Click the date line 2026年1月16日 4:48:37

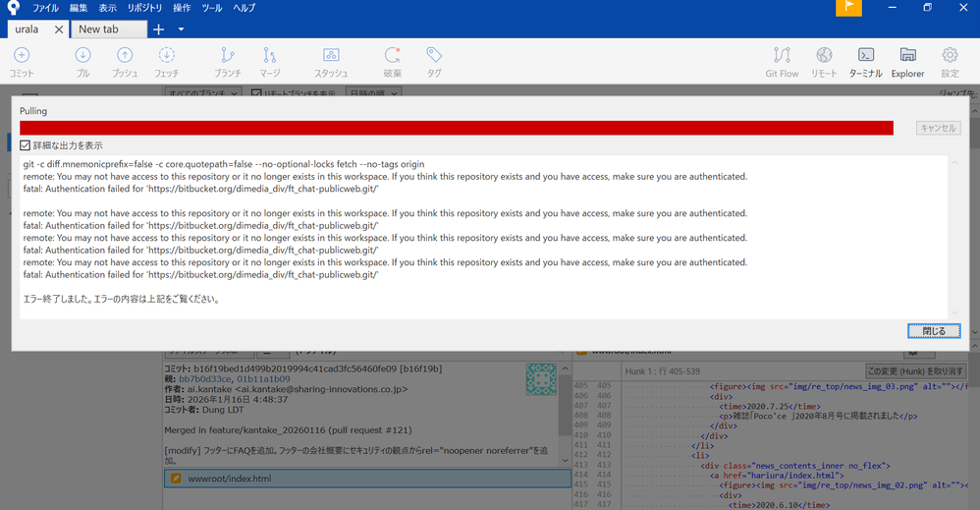coord(226,399)
